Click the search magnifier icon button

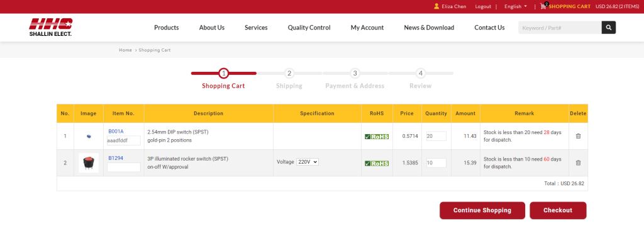coord(608,28)
